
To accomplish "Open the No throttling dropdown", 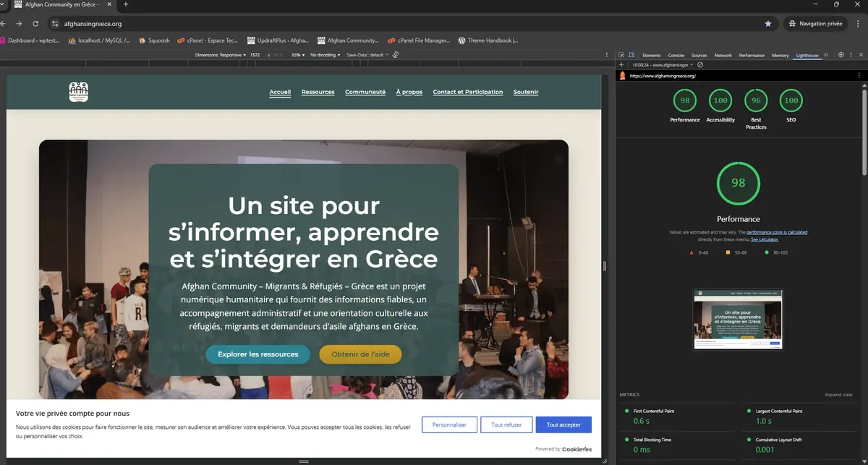I will 325,55.
